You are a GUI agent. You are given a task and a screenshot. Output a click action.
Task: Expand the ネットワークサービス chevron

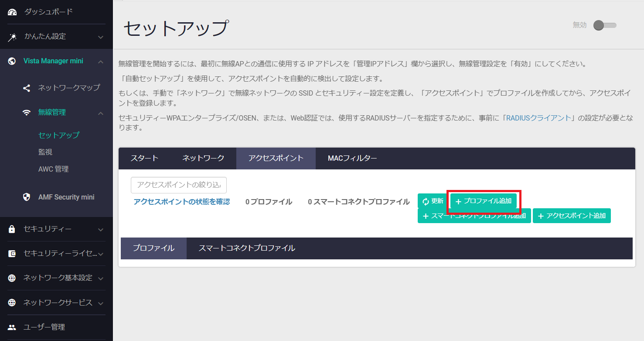(x=101, y=303)
